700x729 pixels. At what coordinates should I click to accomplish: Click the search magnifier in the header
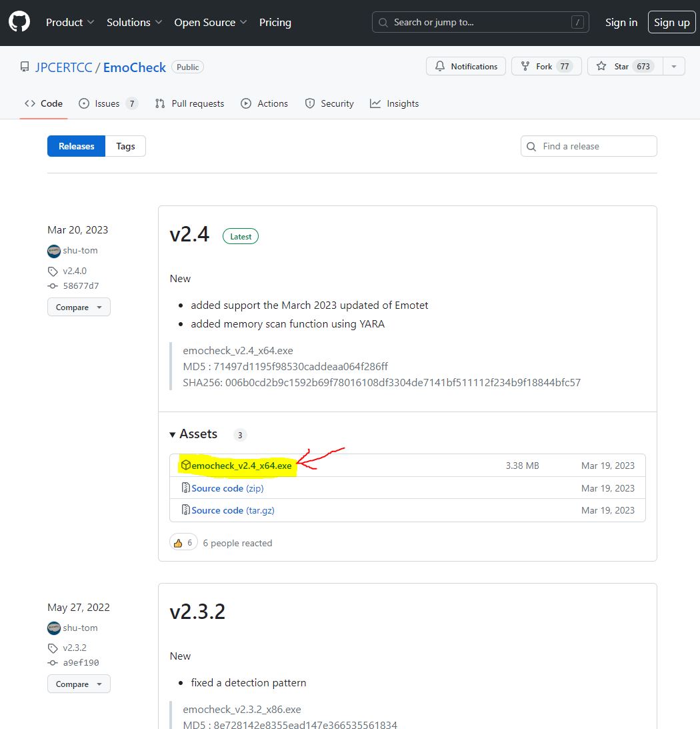click(x=383, y=22)
